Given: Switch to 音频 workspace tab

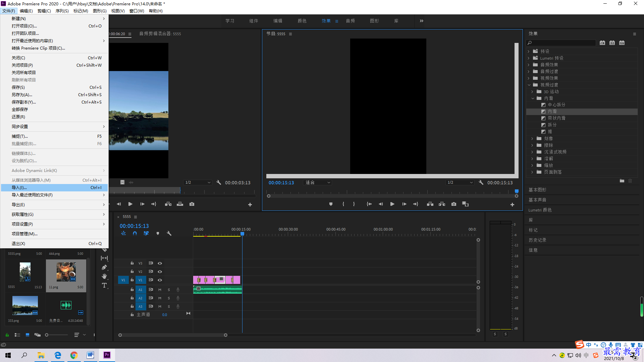Looking at the screenshot, I should click(x=350, y=21).
